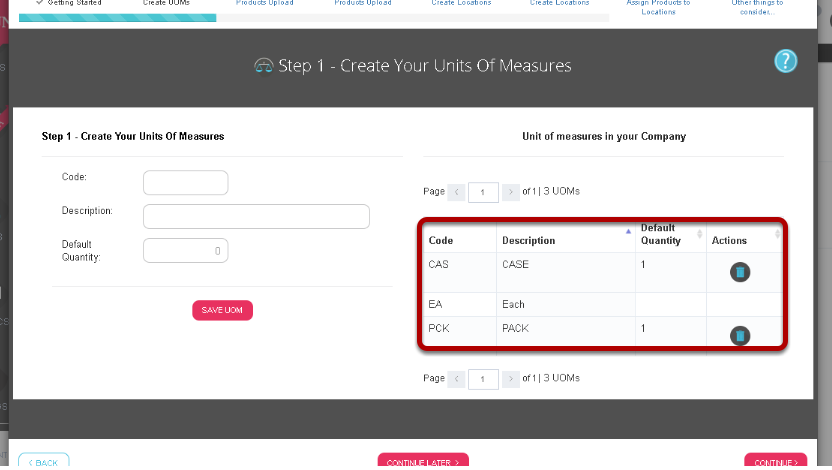The width and height of the screenshot is (832, 470).
Task: Open the help question mark icon
Action: (x=785, y=62)
